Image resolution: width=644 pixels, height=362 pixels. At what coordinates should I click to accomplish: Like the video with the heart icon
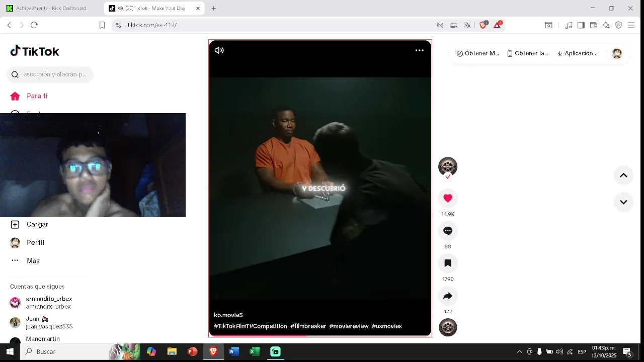click(448, 198)
